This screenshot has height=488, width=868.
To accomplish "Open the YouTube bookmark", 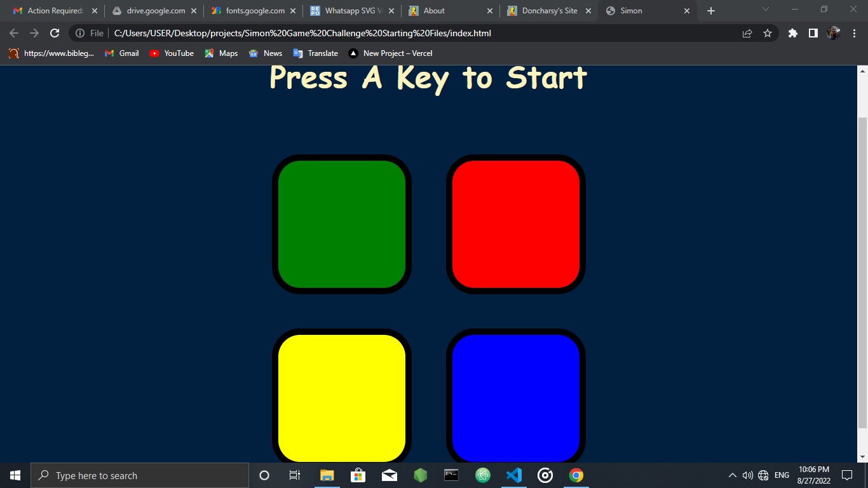I will [x=172, y=53].
